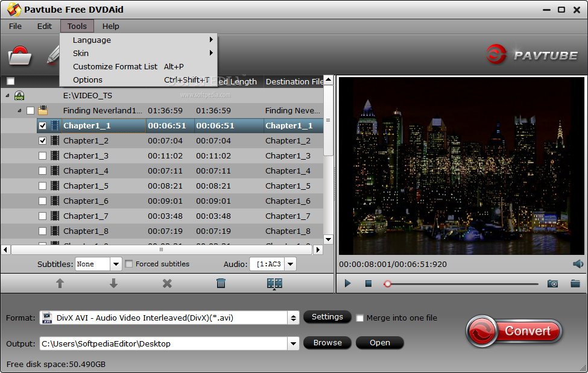This screenshot has height=373, width=588.
Task: Click the vertical scrollbar up arrow
Action: click(329, 80)
